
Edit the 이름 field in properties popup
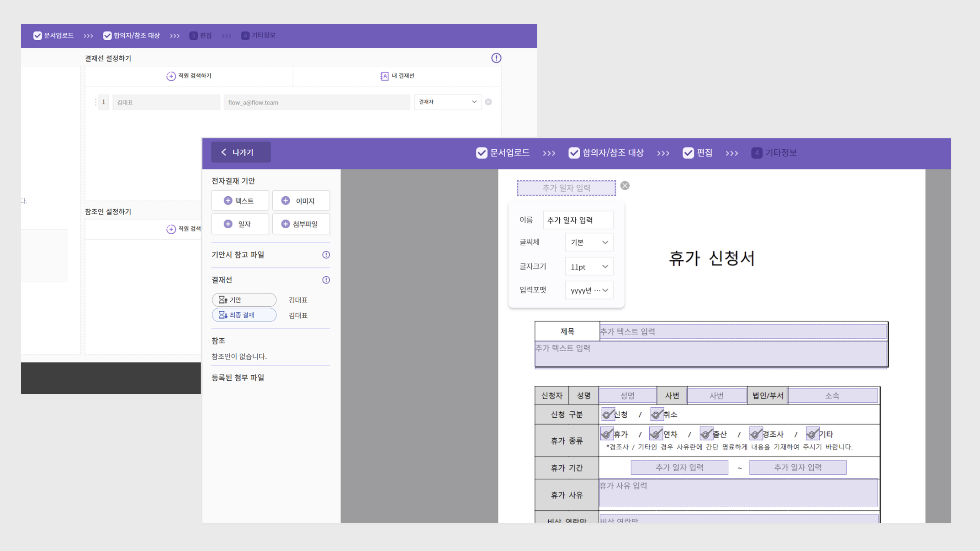pos(577,220)
